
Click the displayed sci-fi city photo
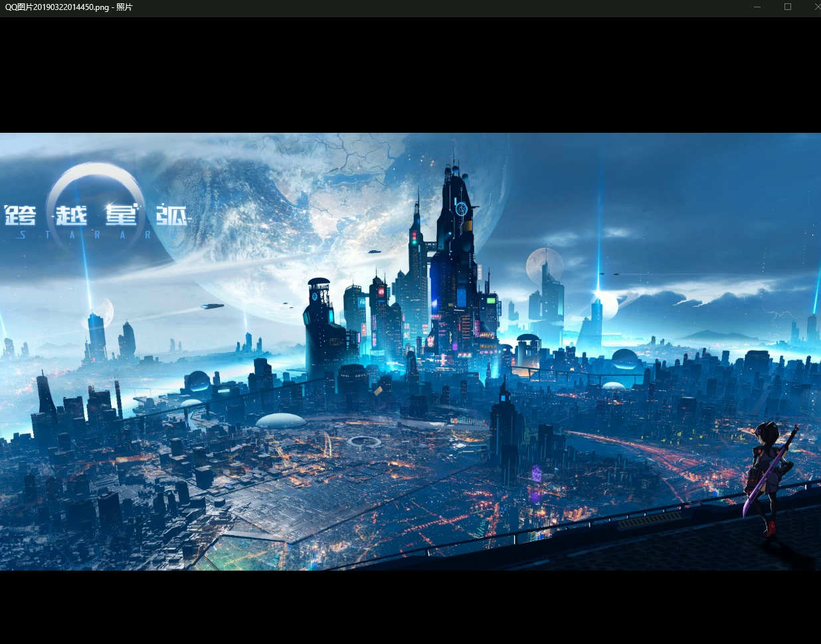pos(410,351)
